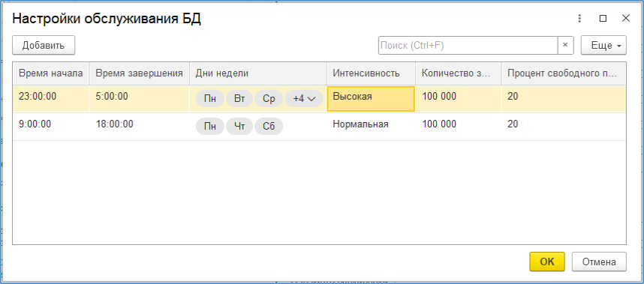
Task: Expand the +4 hidden days chevron
Action: click(x=304, y=99)
